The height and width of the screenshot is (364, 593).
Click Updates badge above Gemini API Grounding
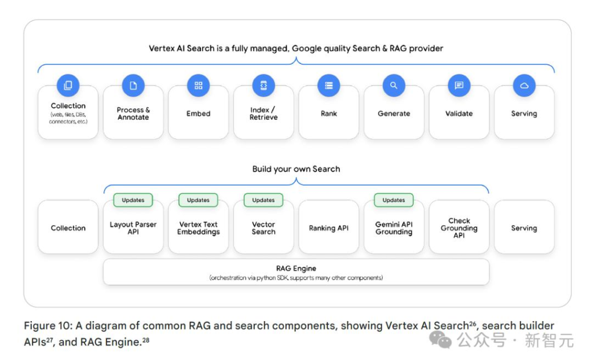tap(394, 200)
